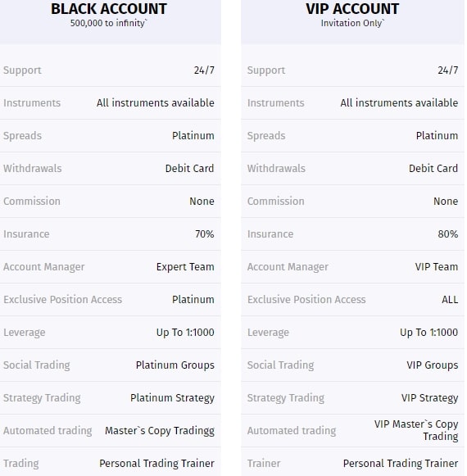Click VIP Master's Copy Trading text
Image resolution: width=467 pixels, height=476 pixels.
(416, 430)
